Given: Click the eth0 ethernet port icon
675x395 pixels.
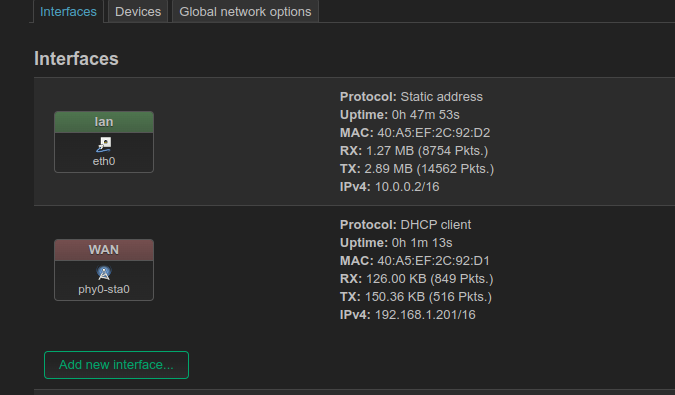Looking at the screenshot, I should point(104,144).
